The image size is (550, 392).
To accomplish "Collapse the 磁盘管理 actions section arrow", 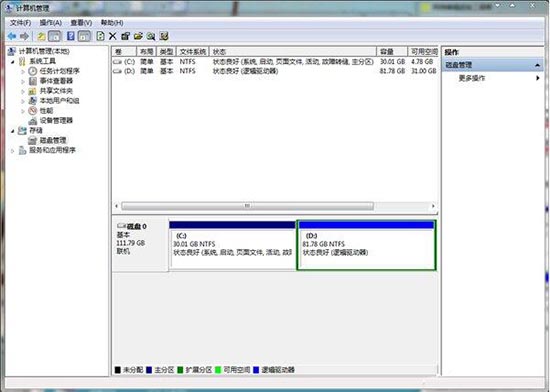I will 537,65.
